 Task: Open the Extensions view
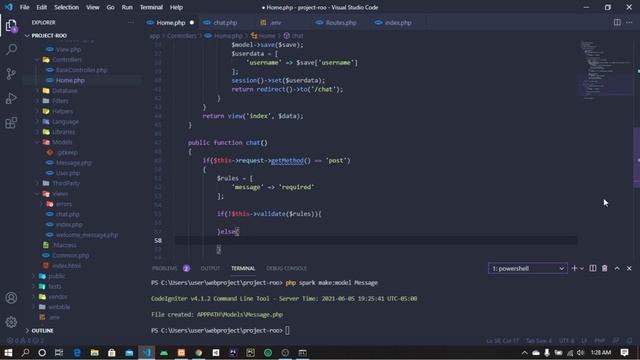(x=11, y=123)
